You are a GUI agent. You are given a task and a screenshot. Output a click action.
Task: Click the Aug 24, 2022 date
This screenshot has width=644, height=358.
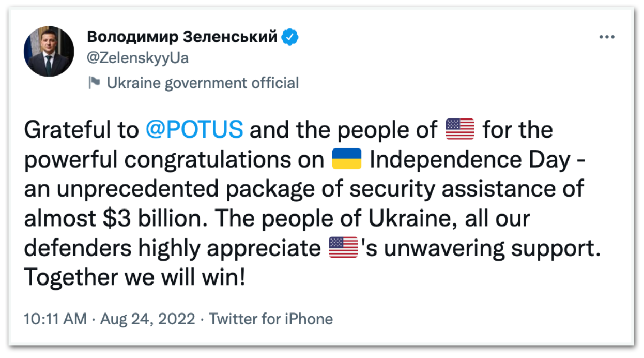point(148,319)
